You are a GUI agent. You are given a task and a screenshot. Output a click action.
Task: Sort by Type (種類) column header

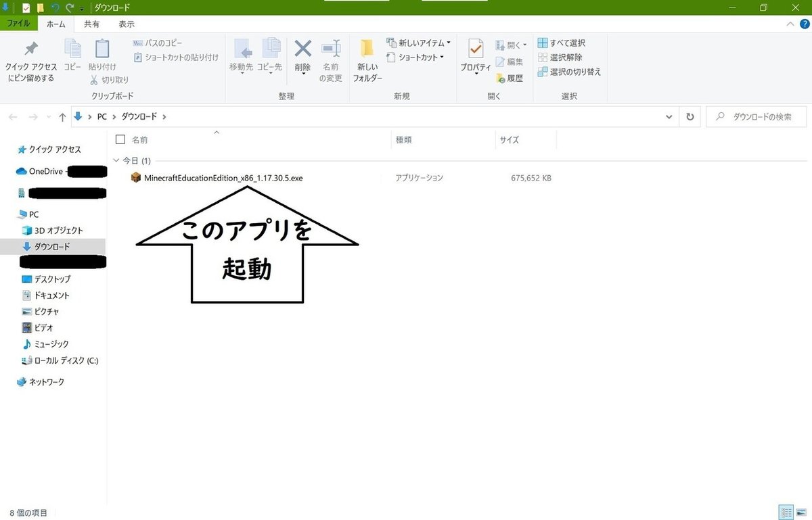click(404, 140)
